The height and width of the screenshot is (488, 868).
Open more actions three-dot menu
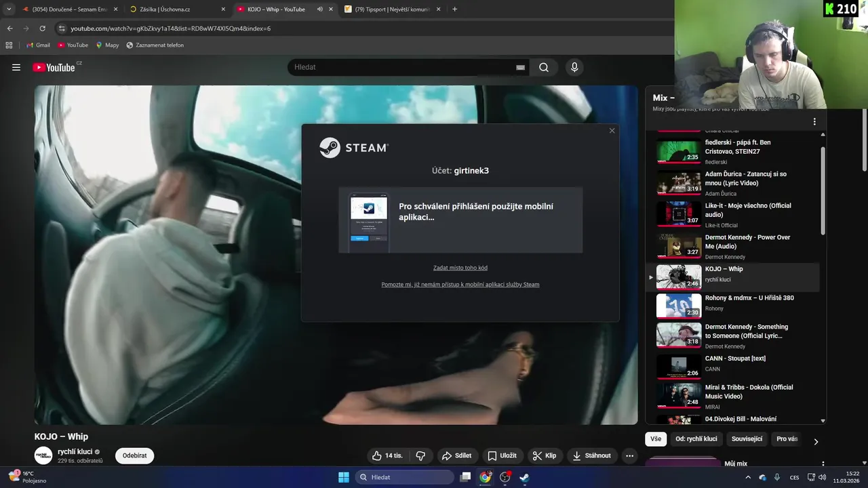(629, 455)
